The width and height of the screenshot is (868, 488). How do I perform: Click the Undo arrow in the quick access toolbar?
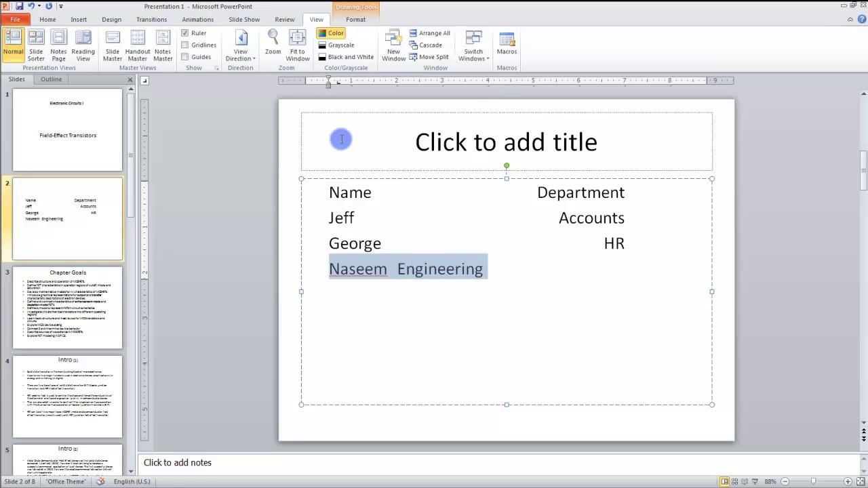pyautogui.click(x=31, y=6)
